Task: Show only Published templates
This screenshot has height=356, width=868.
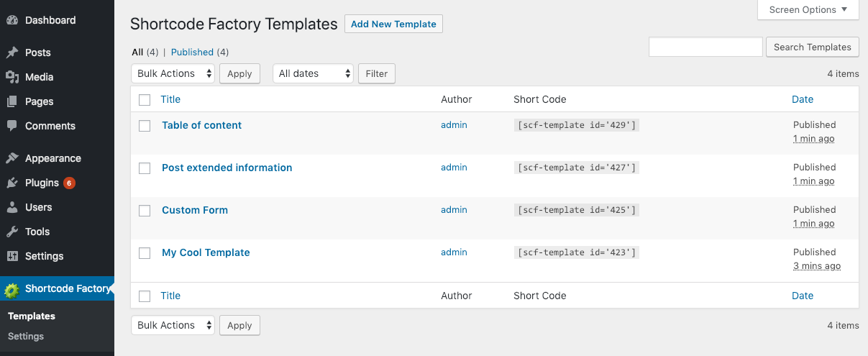Action: 192,52
